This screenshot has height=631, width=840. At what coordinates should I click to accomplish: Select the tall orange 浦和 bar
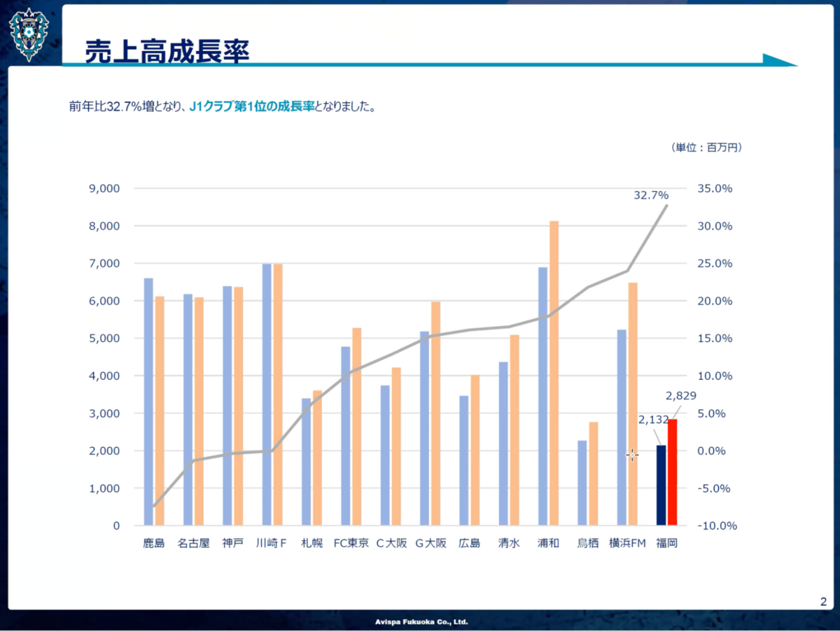click(x=554, y=373)
